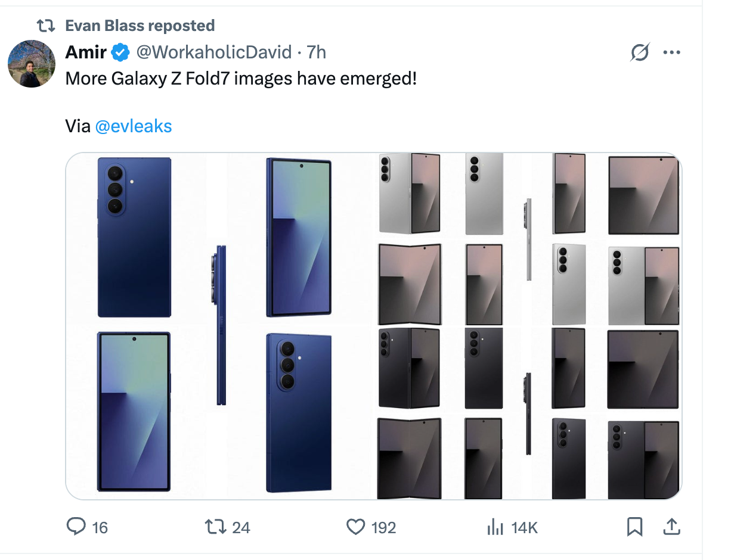The width and height of the screenshot is (731, 560).
Task: Click the Grok actions icon
Action: coord(639,52)
